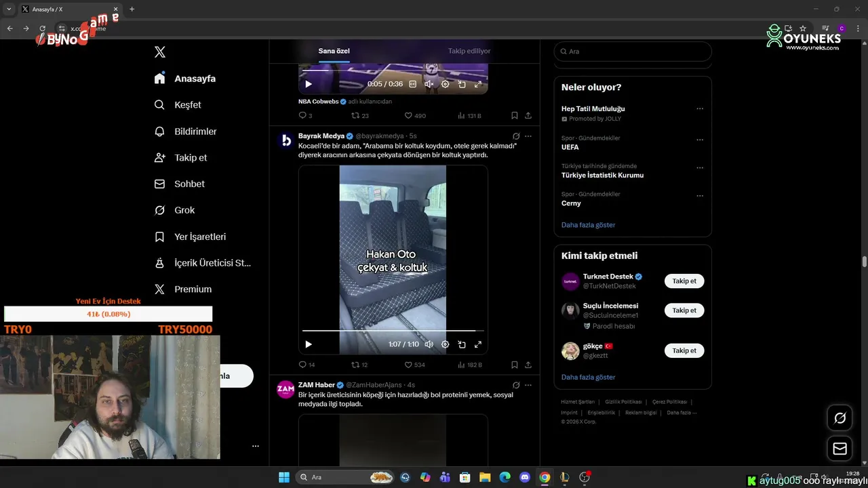Viewport: 868px width, 488px height.
Task: Open Gizlilik Politikası footer link
Action: [623, 402]
